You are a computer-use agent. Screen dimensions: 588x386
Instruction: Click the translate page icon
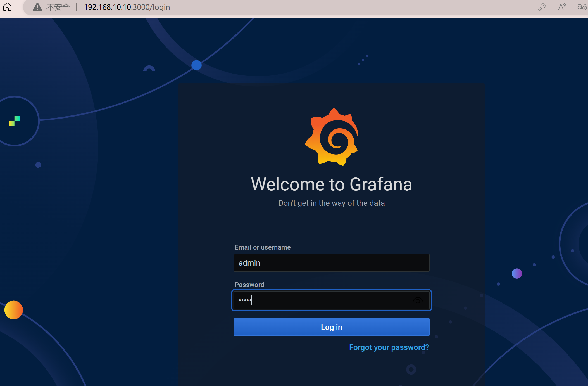point(582,7)
